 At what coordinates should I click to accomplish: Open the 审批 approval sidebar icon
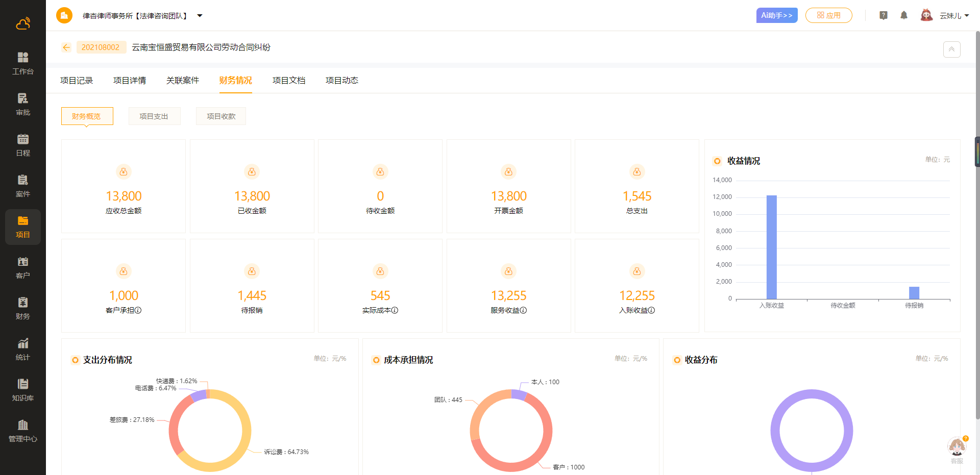click(x=23, y=104)
